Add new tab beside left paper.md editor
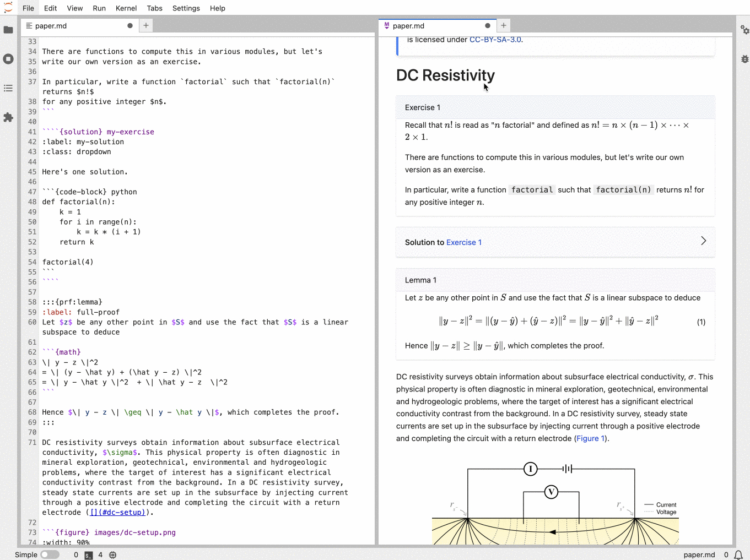Viewport: 750px width, 560px height. (x=146, y=25)
